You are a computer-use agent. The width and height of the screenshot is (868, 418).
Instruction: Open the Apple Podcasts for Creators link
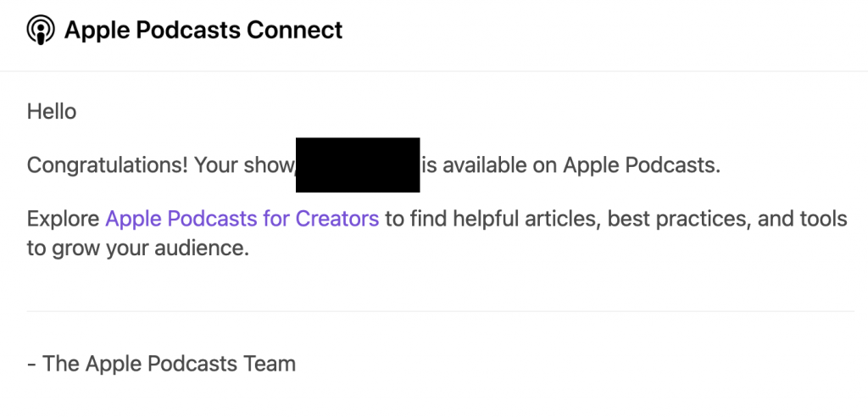[x=242, y=219]
